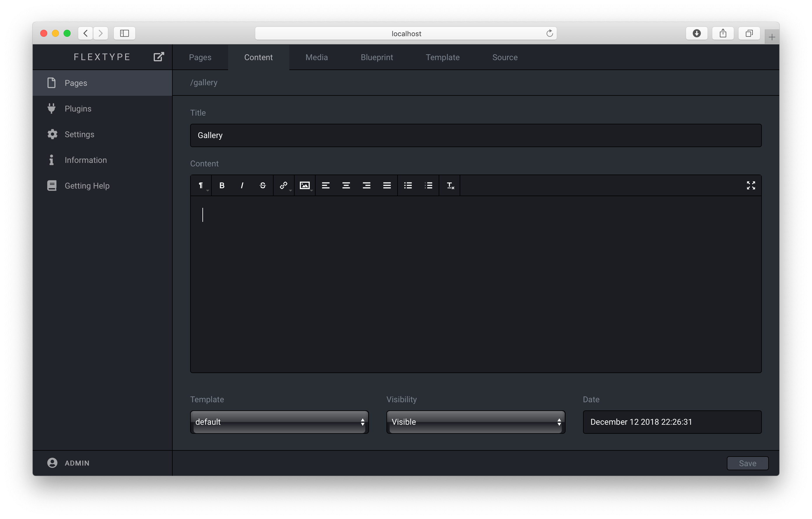Open the insert link dropdown

tap(284, 185)
